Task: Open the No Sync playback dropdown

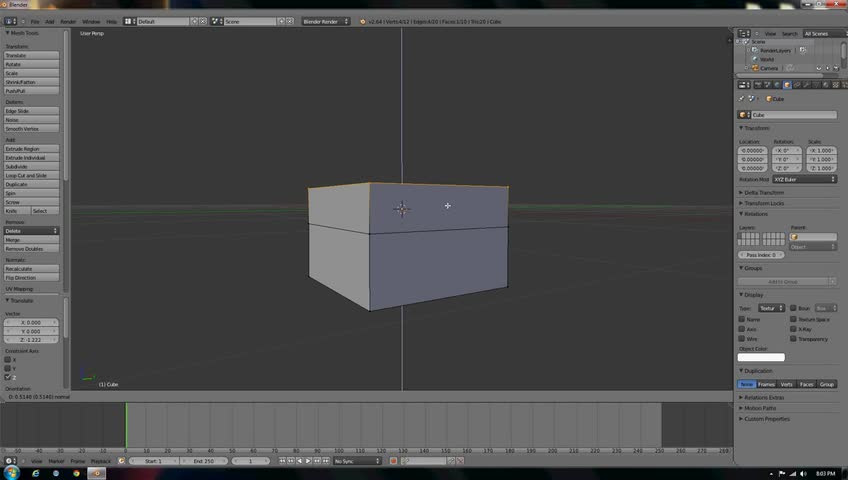Action: [356, 461]
